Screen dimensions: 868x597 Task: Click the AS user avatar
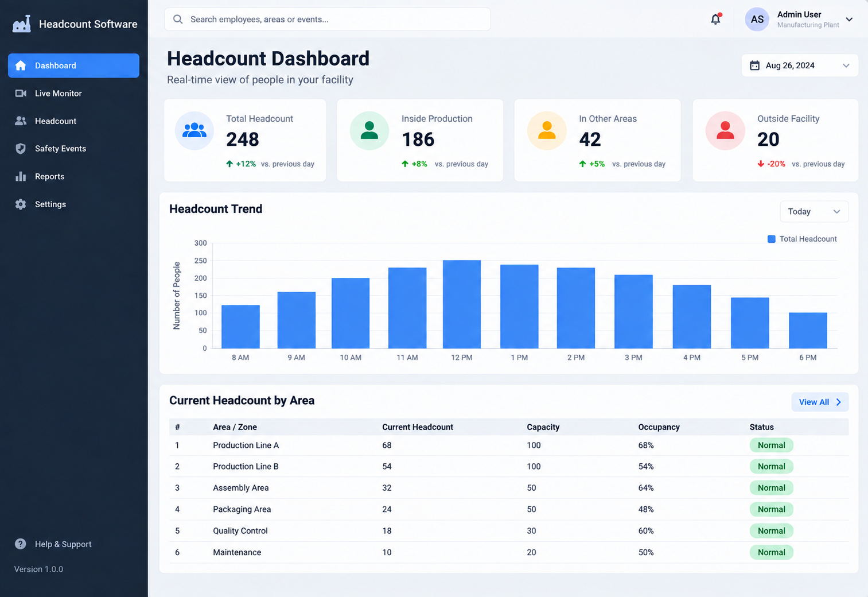click(757, 19)
